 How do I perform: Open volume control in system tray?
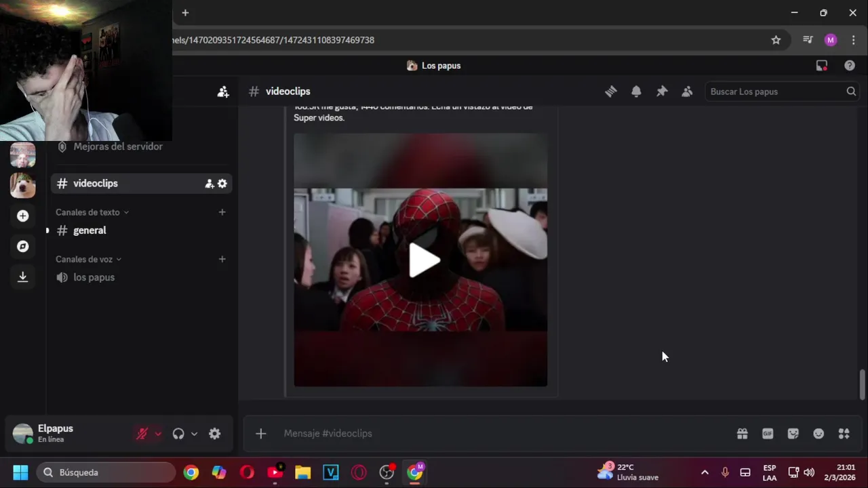click(x=809, y=472)
